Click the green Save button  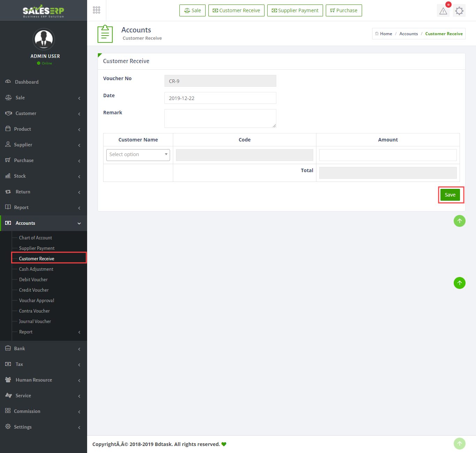pos(450,195)
